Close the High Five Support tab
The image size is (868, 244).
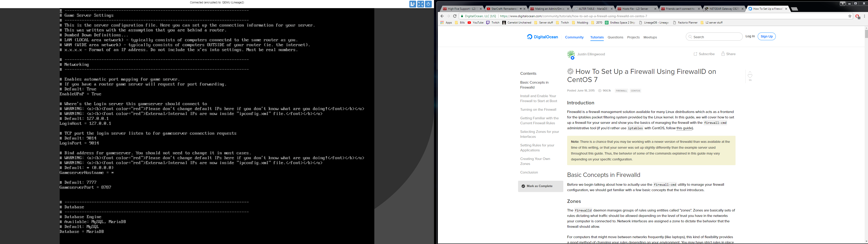pos(481,9)
